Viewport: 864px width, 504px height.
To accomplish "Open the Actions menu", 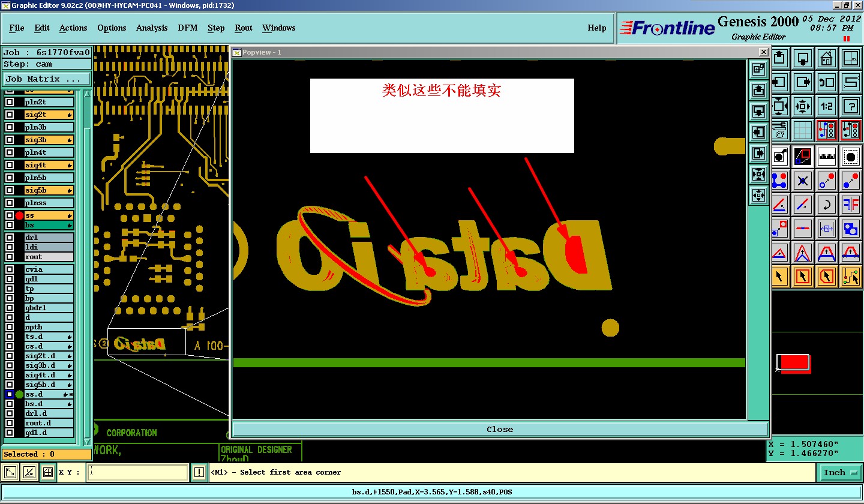I will (x=73, y=28).
